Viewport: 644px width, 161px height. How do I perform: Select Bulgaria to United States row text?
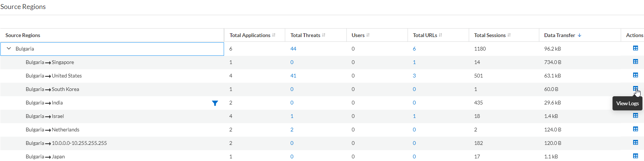tap(54, 76)
